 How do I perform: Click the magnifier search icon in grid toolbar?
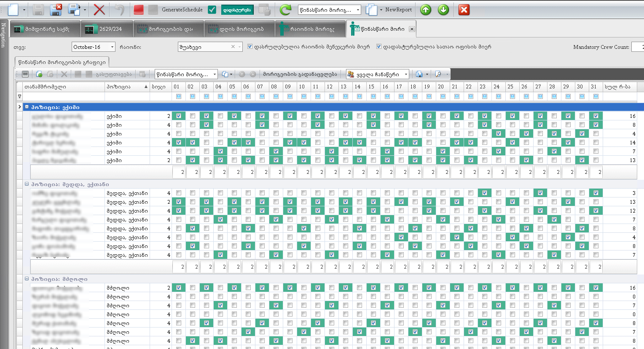coord(438,74)
